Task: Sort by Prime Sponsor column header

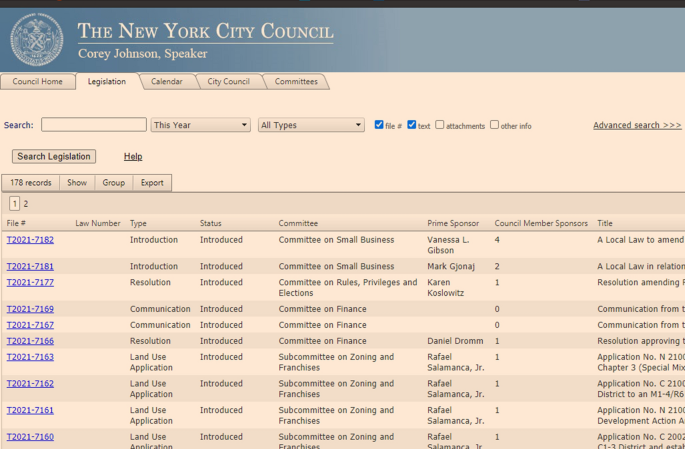Action: [x=453, y=223]
